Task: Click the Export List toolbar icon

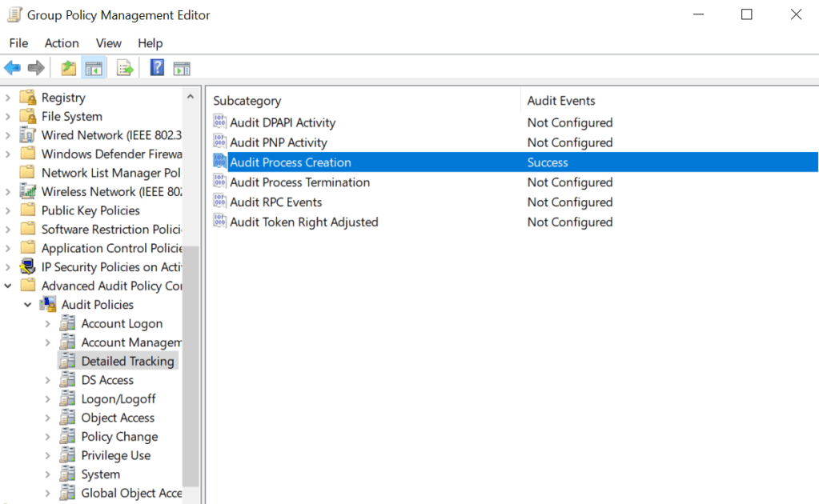Action: pos(125,68)
